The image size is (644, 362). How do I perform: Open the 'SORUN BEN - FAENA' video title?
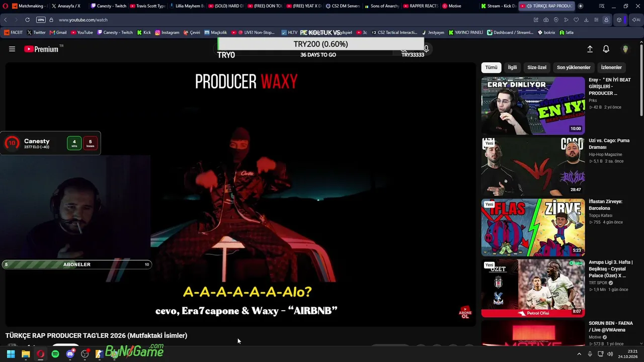point(610,326)
